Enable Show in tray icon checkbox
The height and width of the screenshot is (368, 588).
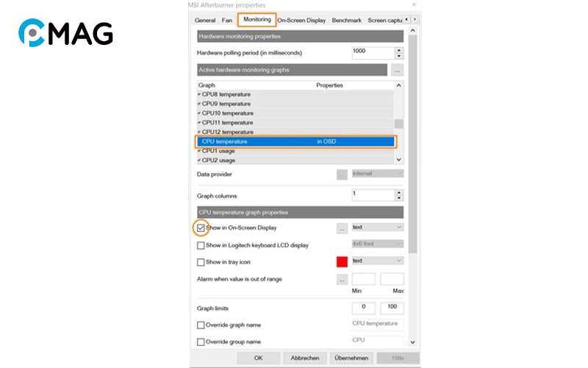click(201, 261)
